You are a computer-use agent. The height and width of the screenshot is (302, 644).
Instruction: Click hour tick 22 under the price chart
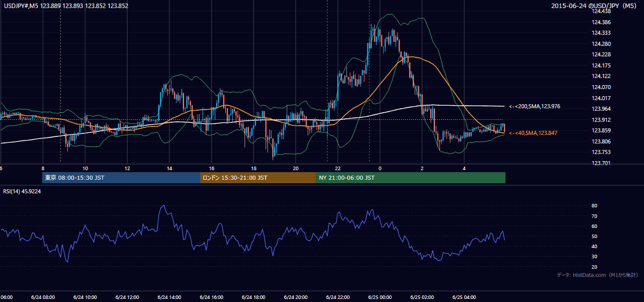pos(338,168)
